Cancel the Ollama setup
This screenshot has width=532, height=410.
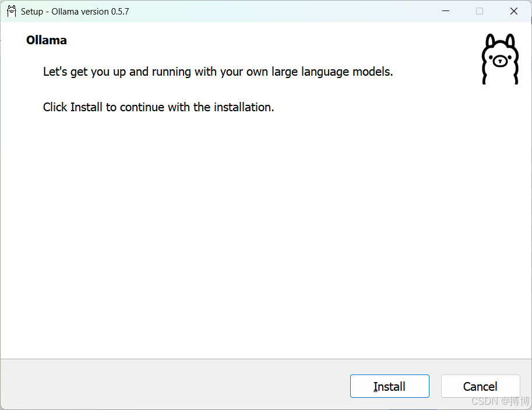click(x=480, y=386)
